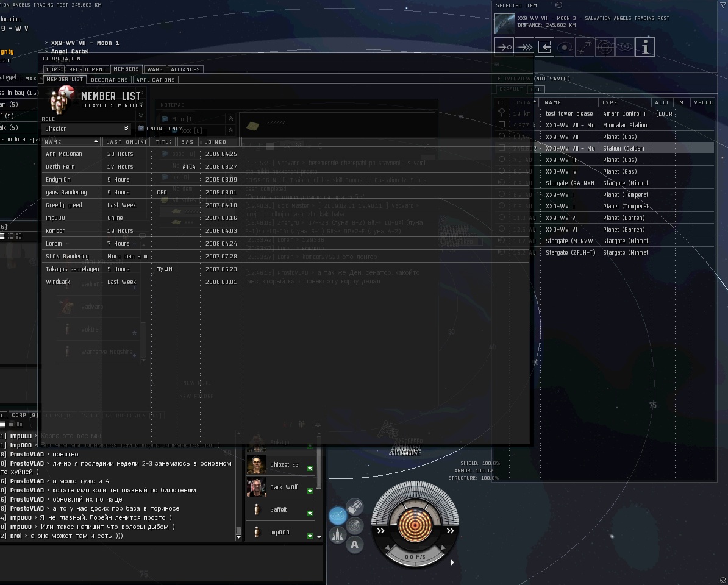
Task: Switch to the Applications sub-tab
Action: pyautogui.click(x=155, y=80)
